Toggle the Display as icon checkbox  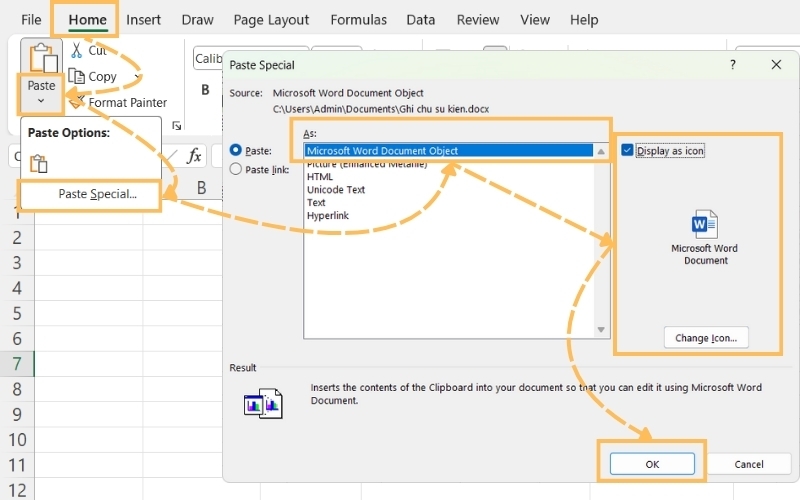pyautogui.click(x=627, y=151)
